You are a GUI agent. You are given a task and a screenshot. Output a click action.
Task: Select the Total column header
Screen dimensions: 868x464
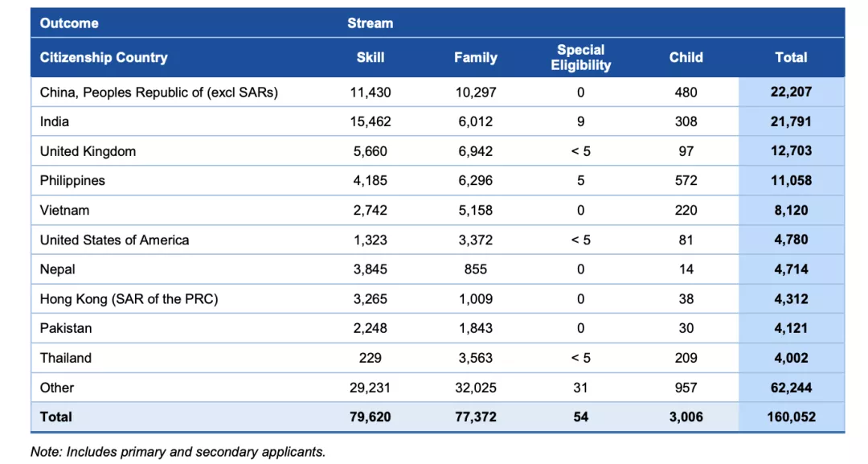point(791,57)
